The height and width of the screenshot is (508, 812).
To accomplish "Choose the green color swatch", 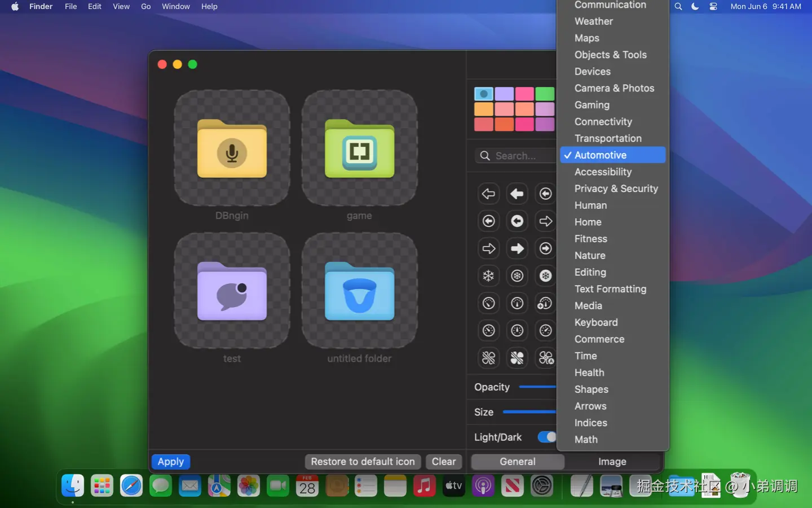I will pyautogui.click(x=545, y=94).
